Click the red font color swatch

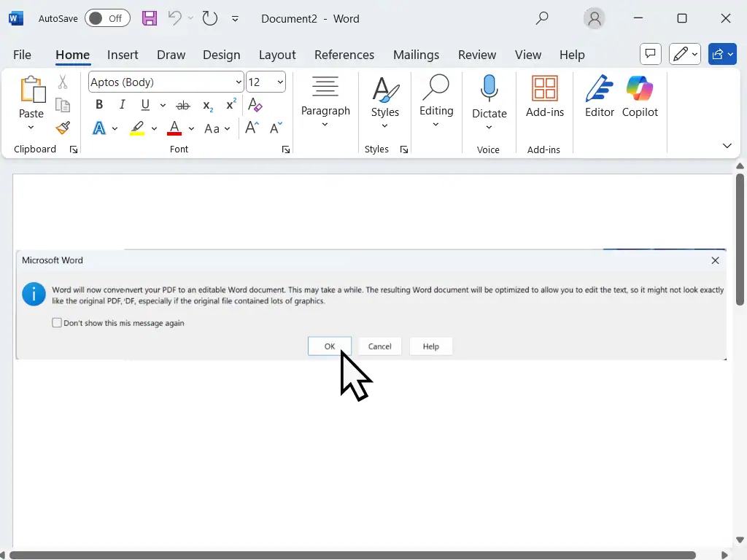pyautogui.click(x=174, y=129)
